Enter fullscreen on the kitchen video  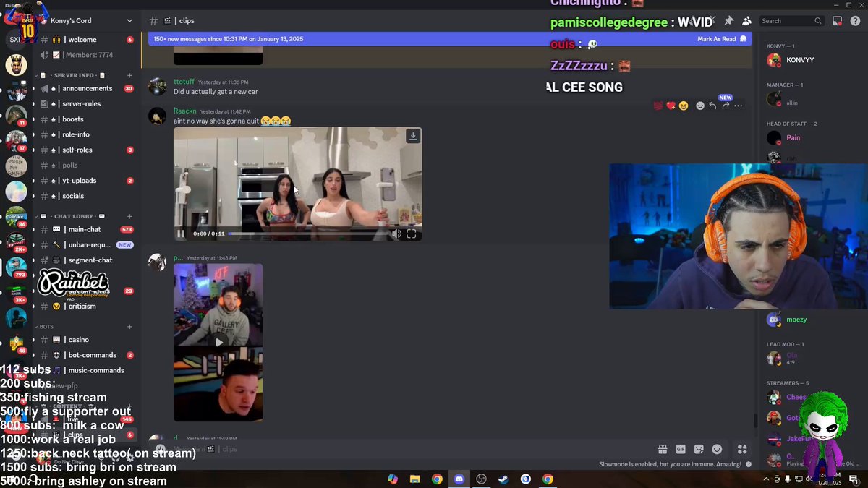[412, 234]
